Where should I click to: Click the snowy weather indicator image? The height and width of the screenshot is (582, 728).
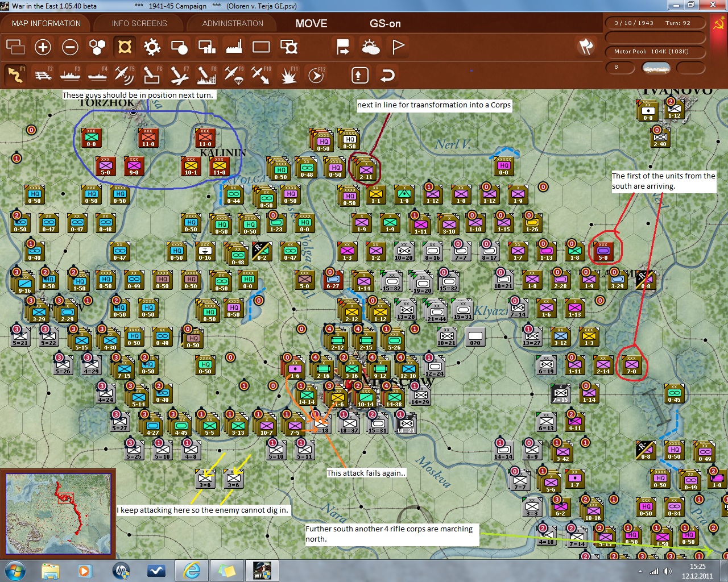(656, 68)
